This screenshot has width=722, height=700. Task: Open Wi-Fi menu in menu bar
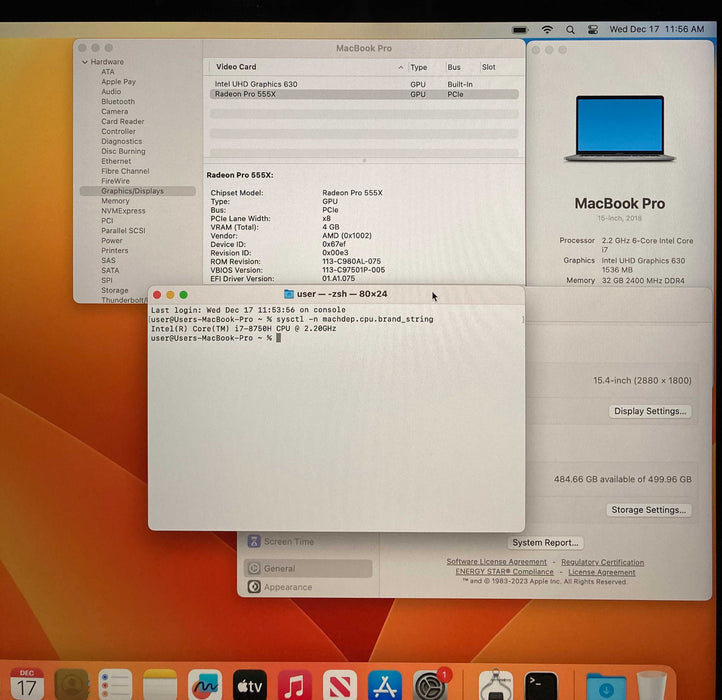(547, 29)
